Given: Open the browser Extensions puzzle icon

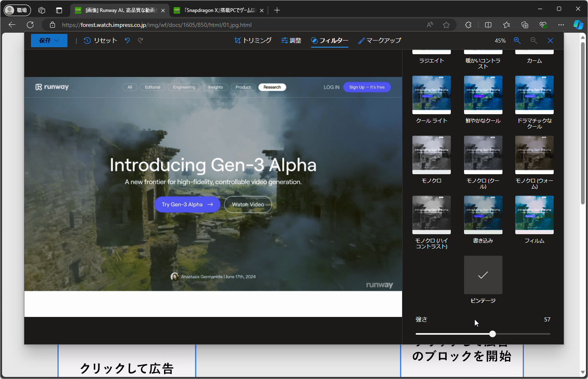Looking at the screenshot, I should point(468,25).
